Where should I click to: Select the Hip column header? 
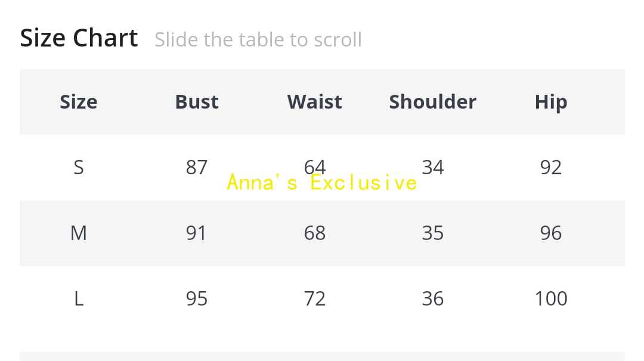pos(550,102)
